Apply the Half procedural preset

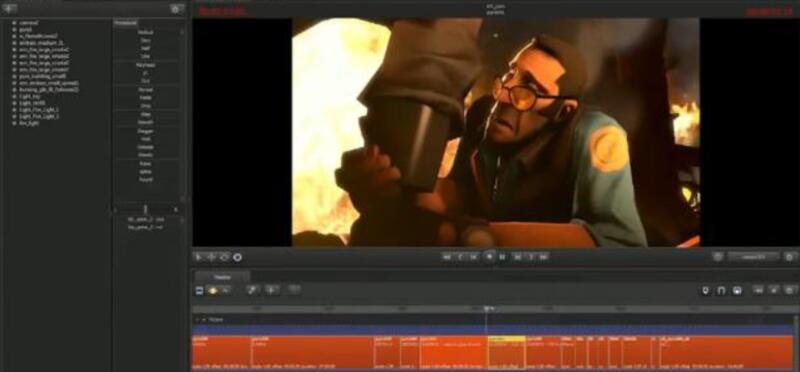point(145,48)
